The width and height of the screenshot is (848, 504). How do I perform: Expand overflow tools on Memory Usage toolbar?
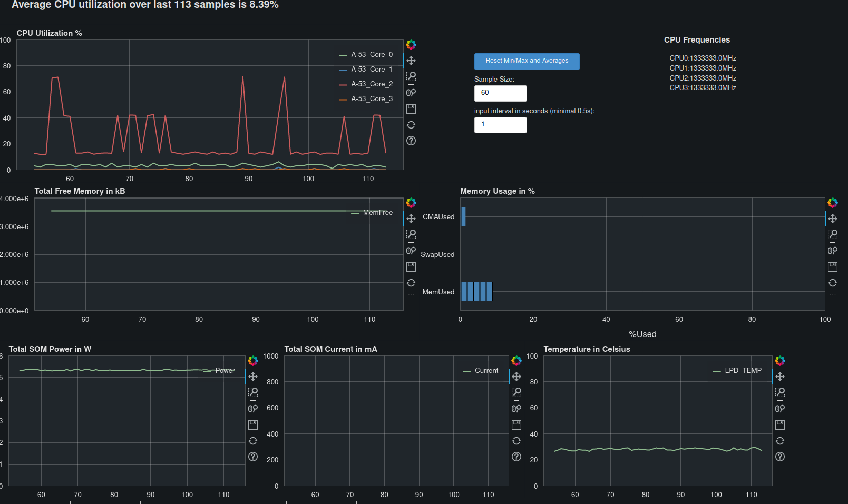point(833,295)
